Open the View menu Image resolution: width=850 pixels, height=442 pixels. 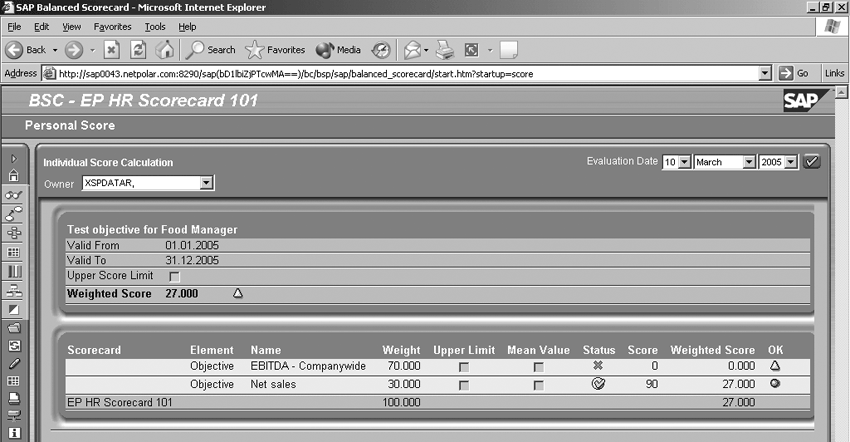(x=71, y=27)
